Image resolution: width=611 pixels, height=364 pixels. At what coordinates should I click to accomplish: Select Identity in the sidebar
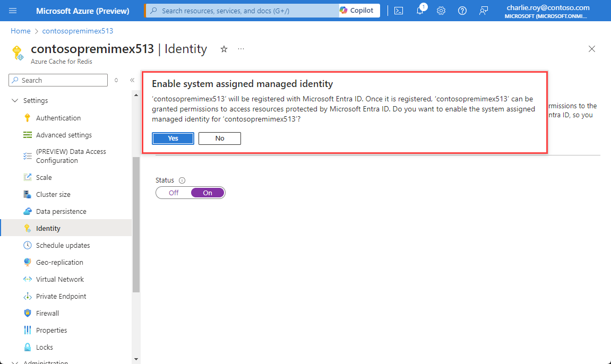pyautogui.click(x=66, y=229)
